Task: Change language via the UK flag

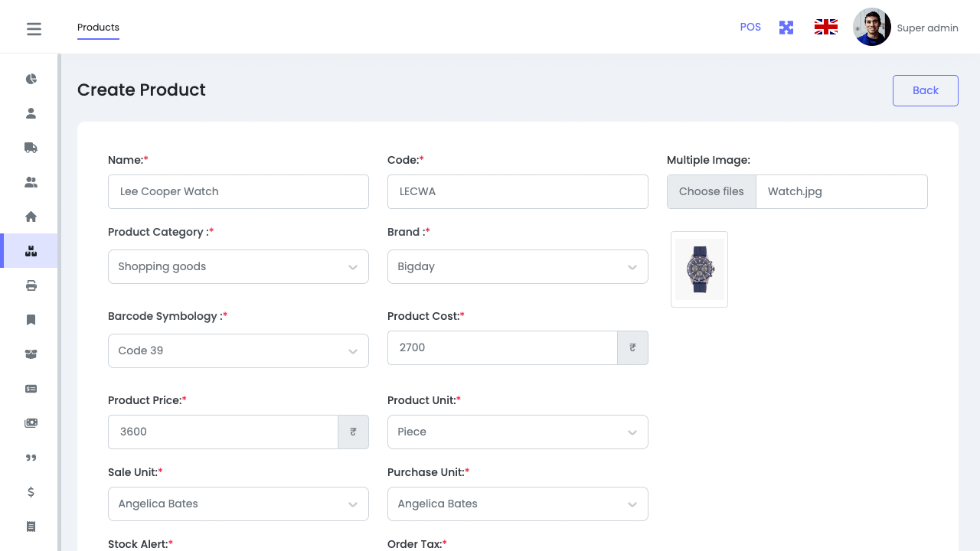Action: click(825, 26)
